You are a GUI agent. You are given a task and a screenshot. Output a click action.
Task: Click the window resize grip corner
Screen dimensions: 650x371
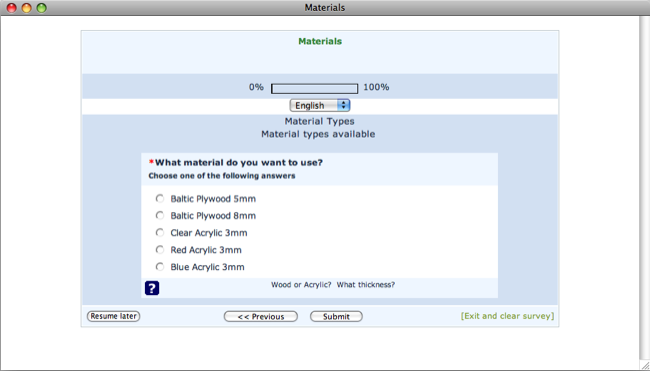tap(645, 366)
